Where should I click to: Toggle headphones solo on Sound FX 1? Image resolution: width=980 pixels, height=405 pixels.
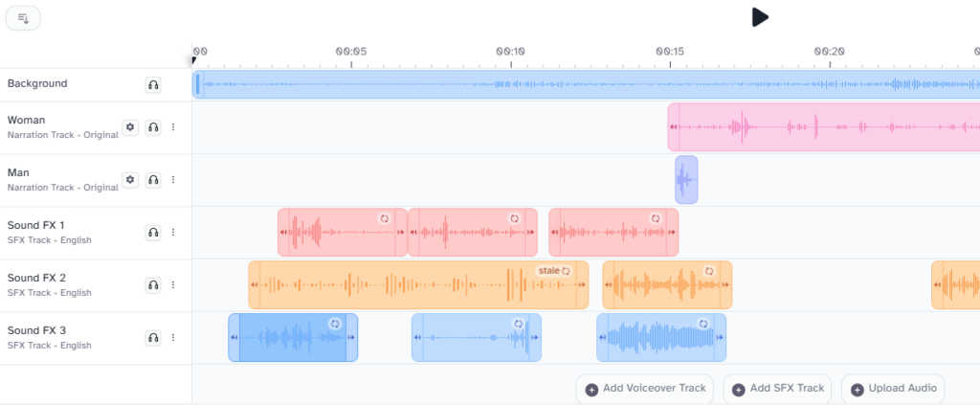point(153,233)
